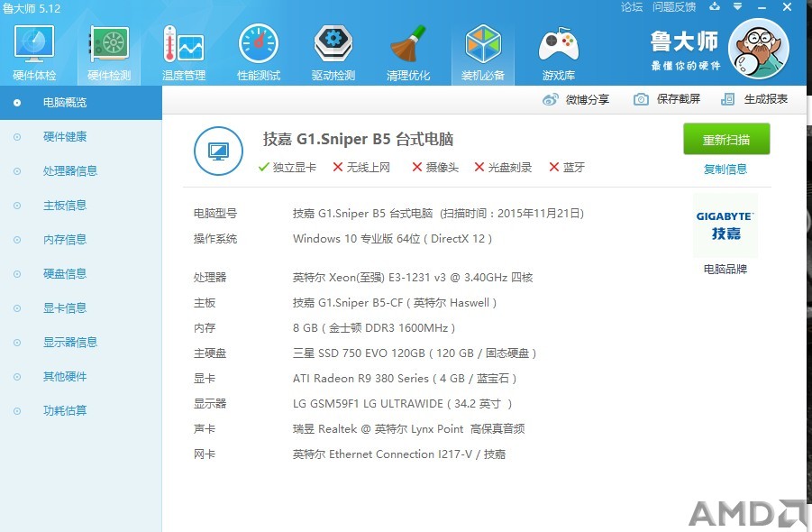Click the GIGABYTE 技嘉 brand logo
The height and width of the screenshot is (532, 812).
725,225
